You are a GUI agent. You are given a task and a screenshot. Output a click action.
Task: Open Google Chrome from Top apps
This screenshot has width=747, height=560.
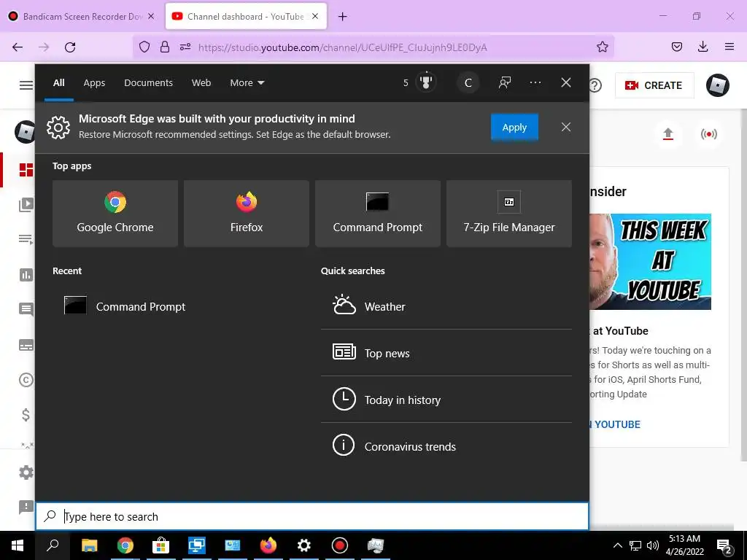point(115,214)
